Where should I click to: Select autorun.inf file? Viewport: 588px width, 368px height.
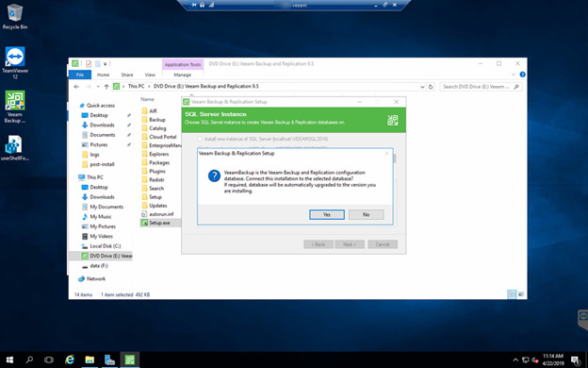click(x=161, y=214)
